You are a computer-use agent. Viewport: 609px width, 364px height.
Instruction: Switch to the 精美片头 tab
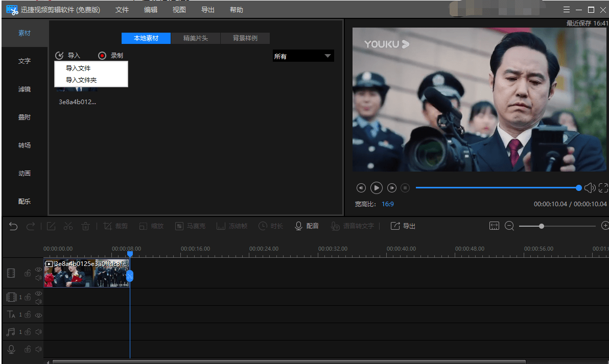click(x=196, y=38)
